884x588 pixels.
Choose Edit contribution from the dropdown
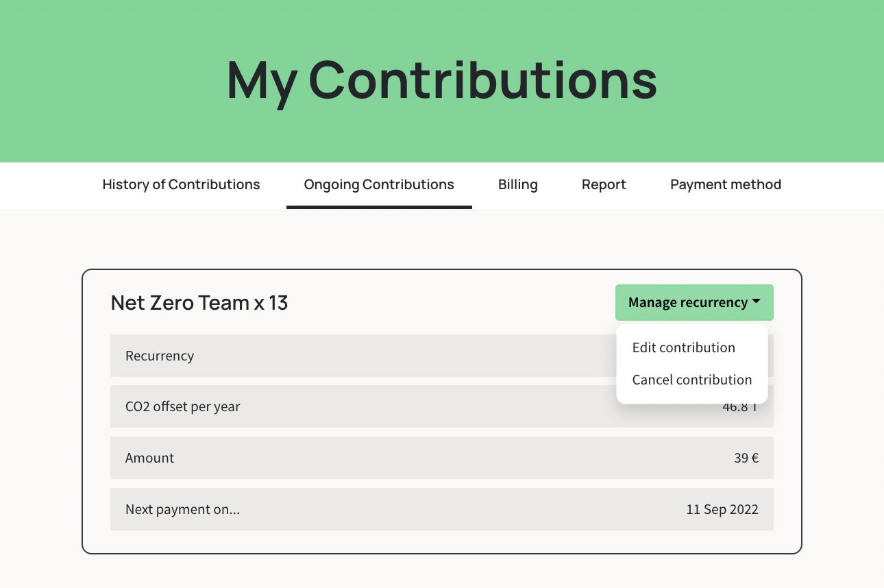683,347
